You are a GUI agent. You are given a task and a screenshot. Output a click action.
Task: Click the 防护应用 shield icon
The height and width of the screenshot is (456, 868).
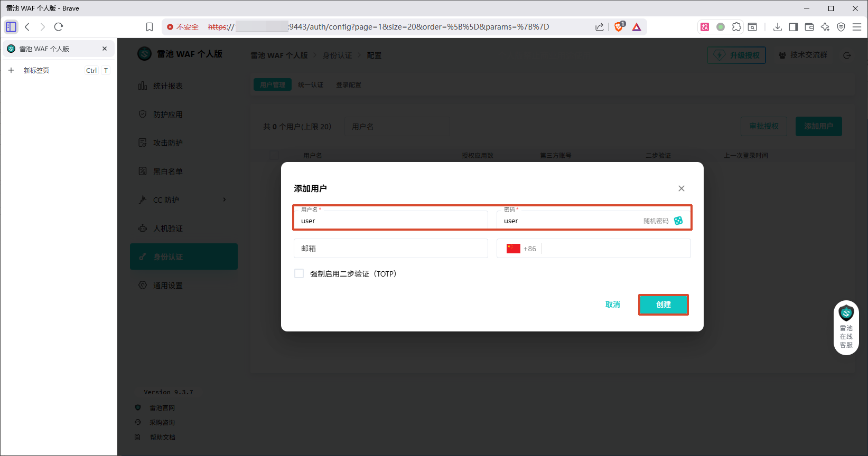(143, 114)
